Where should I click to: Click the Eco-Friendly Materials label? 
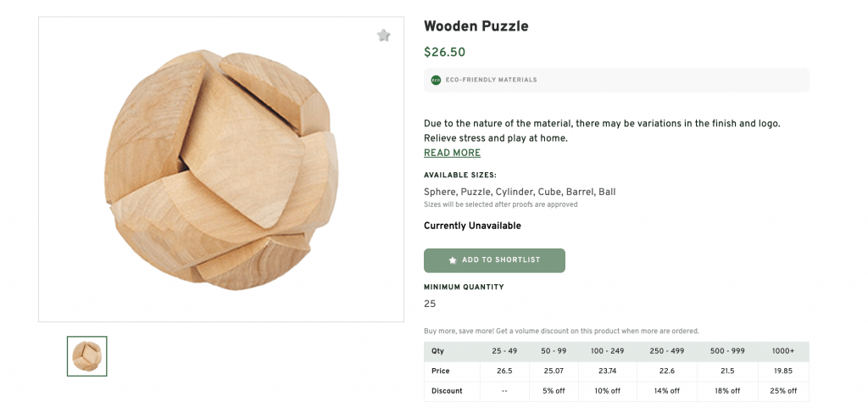(x=491, y=80)
